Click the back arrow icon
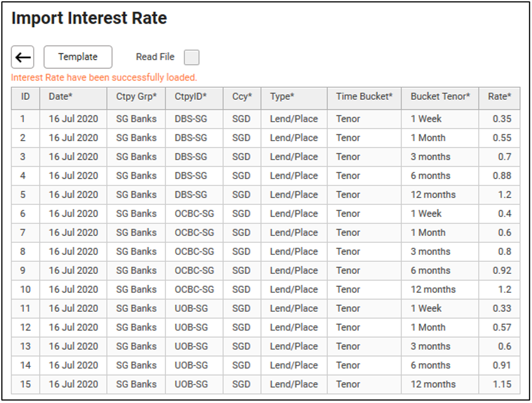532x403 pixels. [22, 57]
